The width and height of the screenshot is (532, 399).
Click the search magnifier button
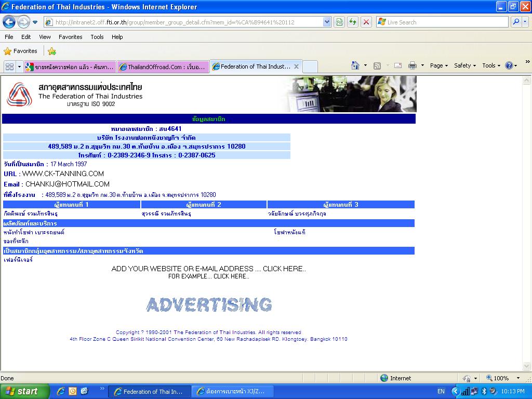tap(516, 22)
